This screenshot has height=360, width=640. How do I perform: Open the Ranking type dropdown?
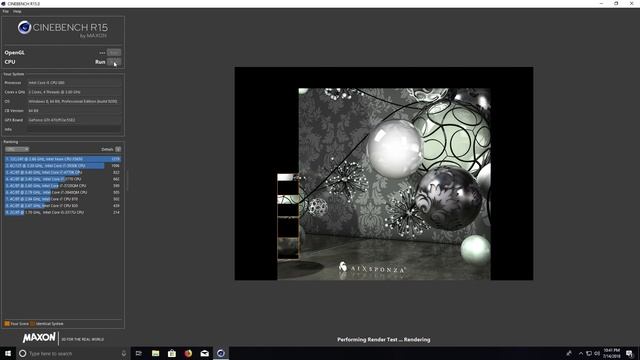(17, 149)
